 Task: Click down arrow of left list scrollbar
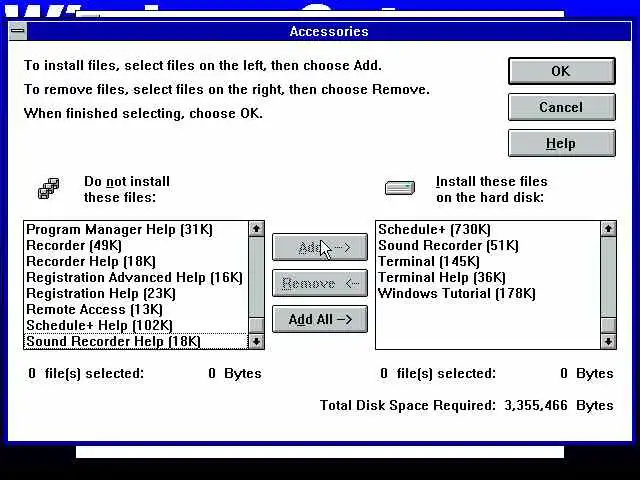click(x=256, y=341)
